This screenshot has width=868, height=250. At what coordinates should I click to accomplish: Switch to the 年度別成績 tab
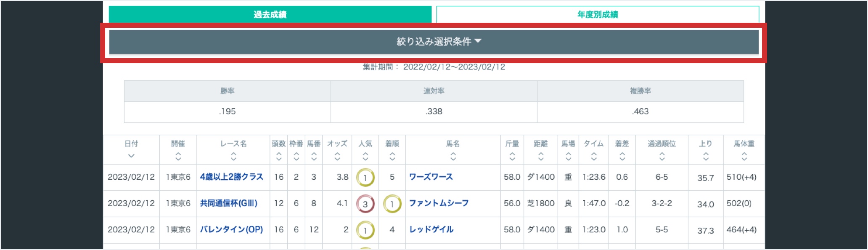coord(598,15)
